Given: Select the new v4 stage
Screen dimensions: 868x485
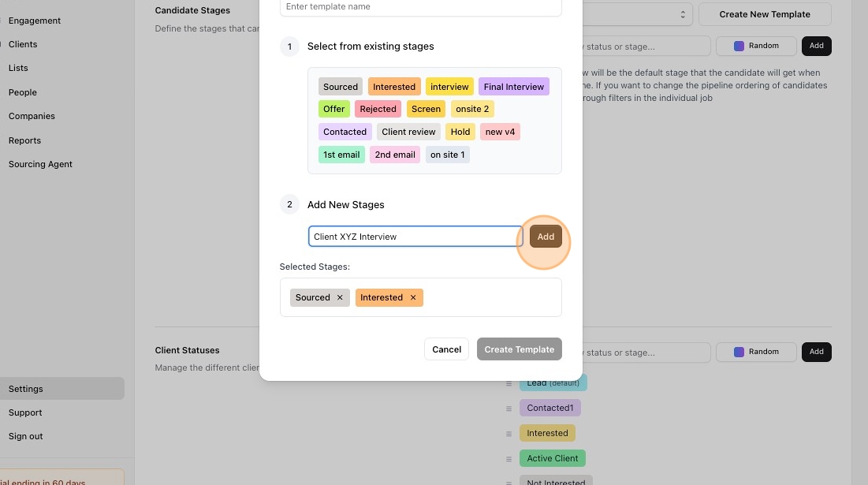Looking at the screenshot, I should click(x=500, y=132).
